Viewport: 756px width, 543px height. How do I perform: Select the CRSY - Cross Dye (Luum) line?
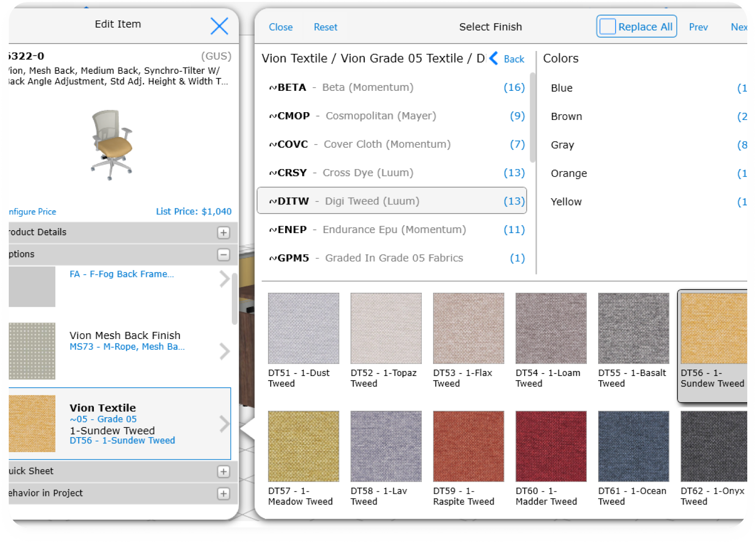coord(392,172)
